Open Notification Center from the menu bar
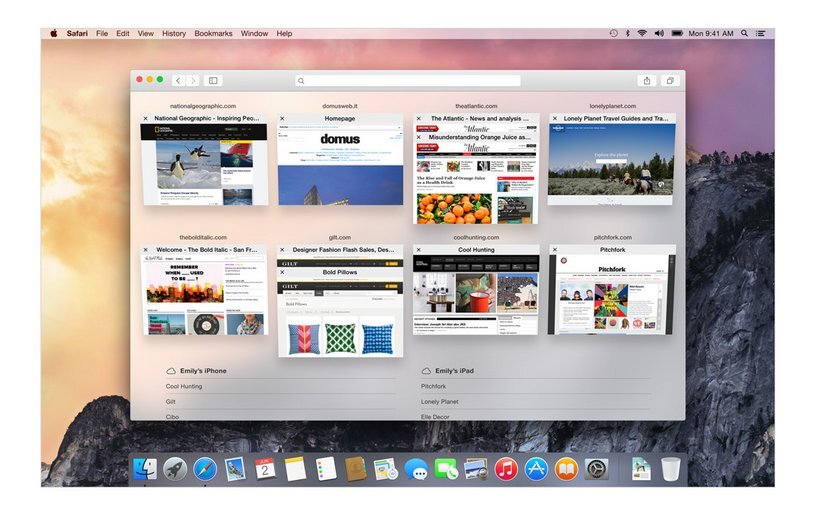The image size is (815, 525). click(760, 33)
